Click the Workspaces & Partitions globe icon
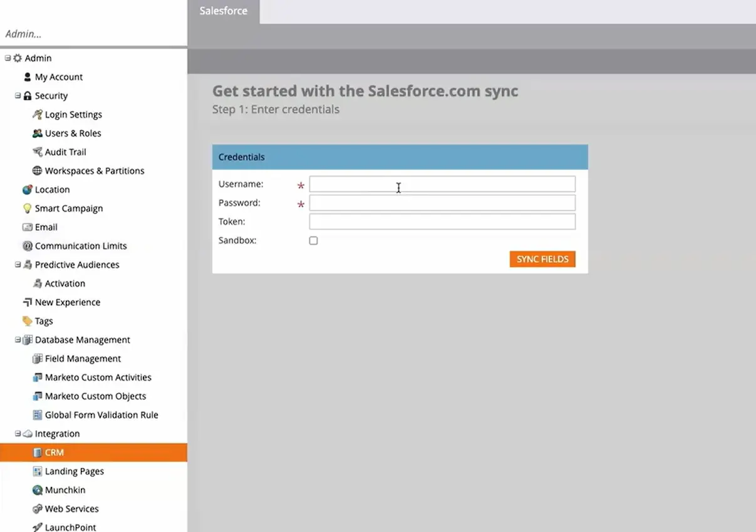The width and height of the screenshot is (756, 532). click(x=38, y=170)
